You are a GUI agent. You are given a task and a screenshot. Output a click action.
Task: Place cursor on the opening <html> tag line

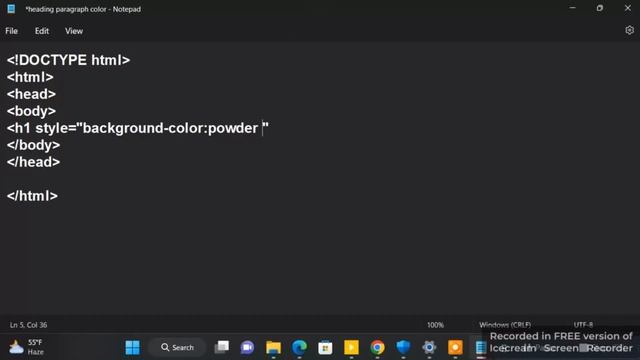[x=30, y=77]
